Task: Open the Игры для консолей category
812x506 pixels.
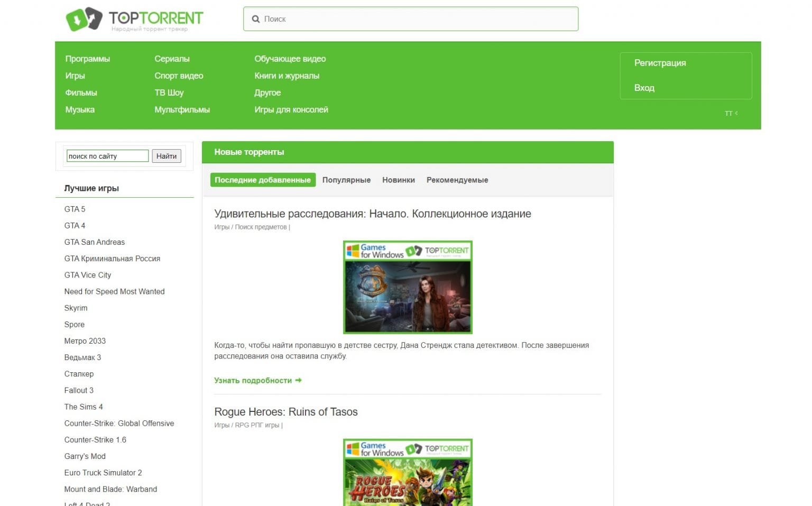Action: coord(291,109)
